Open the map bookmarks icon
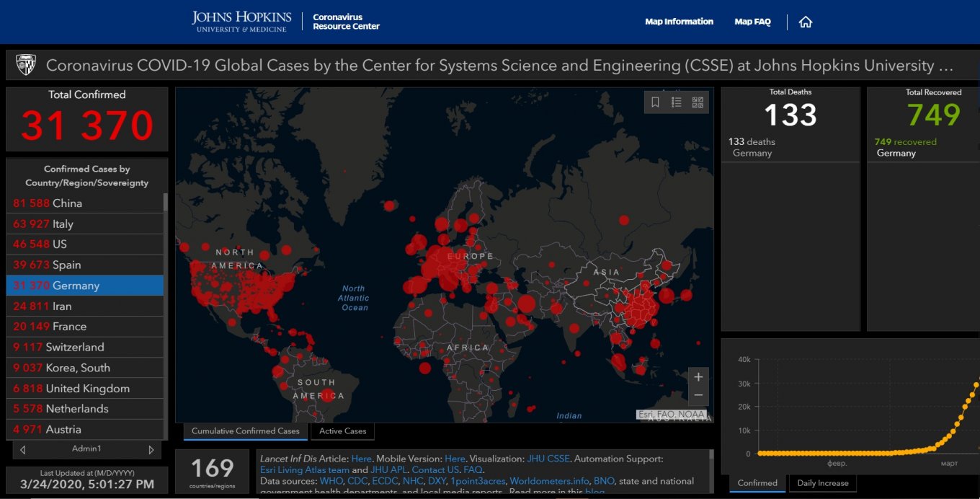980x499 pixels. (x=655, y=102)
